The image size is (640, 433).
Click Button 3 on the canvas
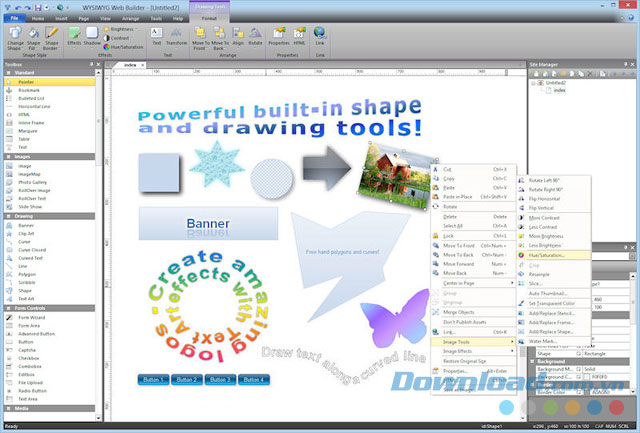coord(220,380)
